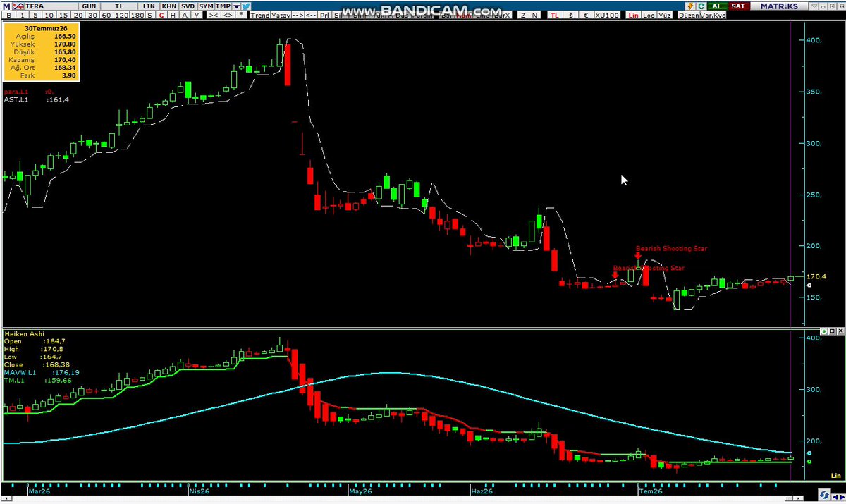Toggle the TL currency button
846x504 pixels.
554,15
